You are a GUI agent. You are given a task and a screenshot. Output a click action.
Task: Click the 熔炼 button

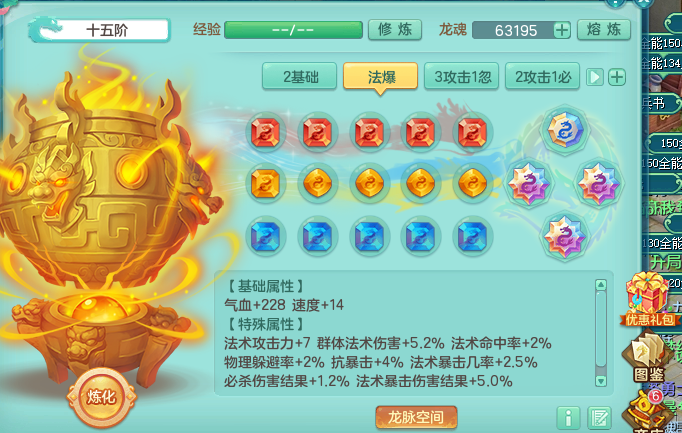(604, 30)
